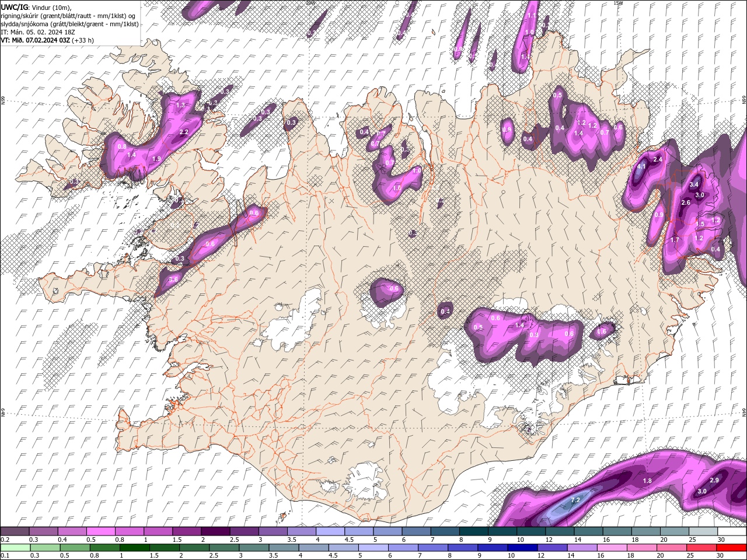747x560 pixels.
Task: Click the dark teal top-row swatch at 8
Action: coord(473,531)
